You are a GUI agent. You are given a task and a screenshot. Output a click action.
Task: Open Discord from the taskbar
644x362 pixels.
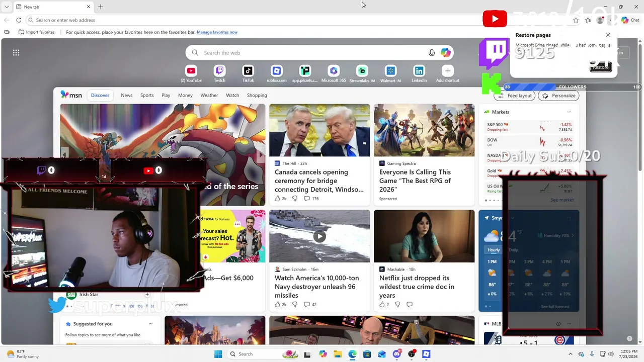pos(397,354)
